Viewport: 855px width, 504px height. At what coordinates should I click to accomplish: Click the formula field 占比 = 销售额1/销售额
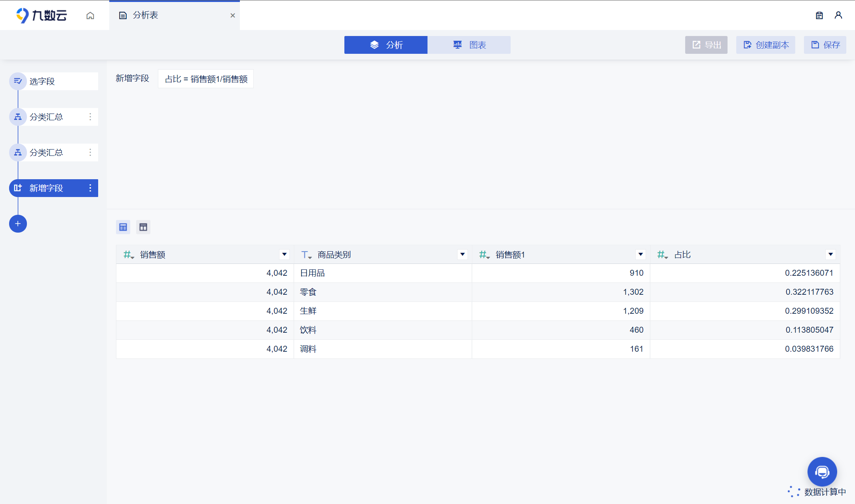click(x=206, y=79)
